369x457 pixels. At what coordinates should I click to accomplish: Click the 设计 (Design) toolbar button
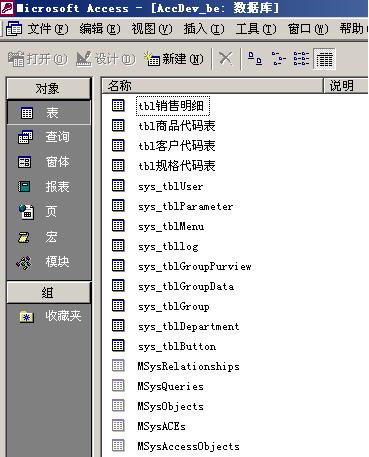106,59
